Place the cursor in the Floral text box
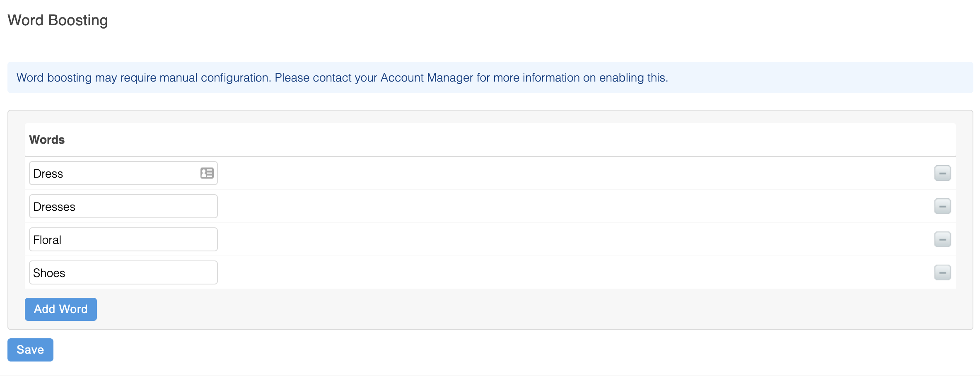Viewport: 980px width, 376px height. pos(123,239)
